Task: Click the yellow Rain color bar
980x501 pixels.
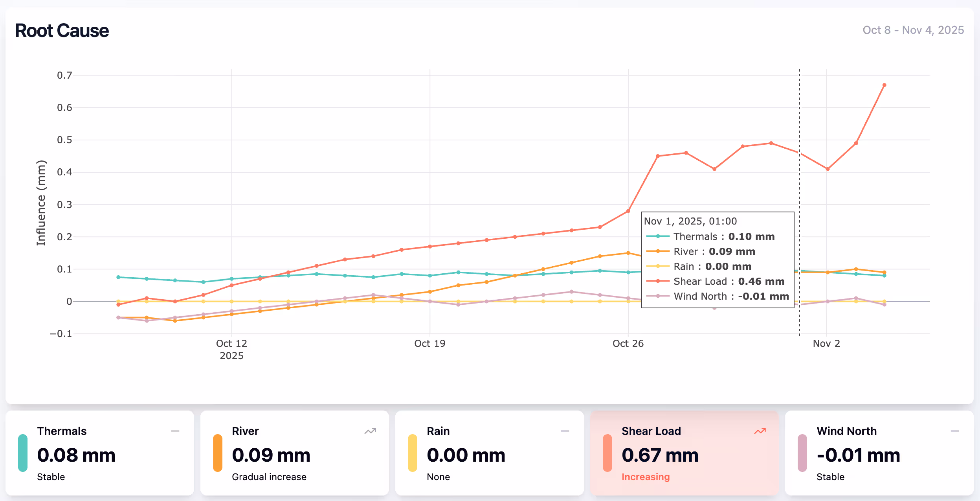Action: point(413,453)
